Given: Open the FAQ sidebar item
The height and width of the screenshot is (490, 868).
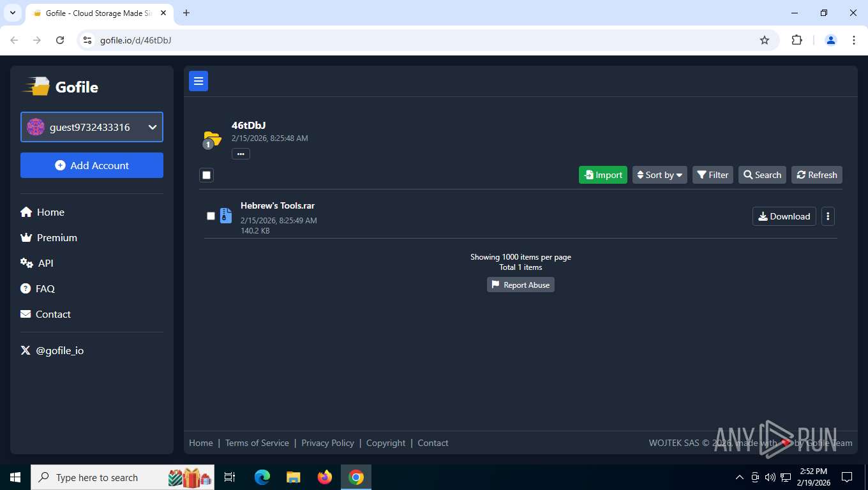Looking at the screenshot, I should 38,288.
